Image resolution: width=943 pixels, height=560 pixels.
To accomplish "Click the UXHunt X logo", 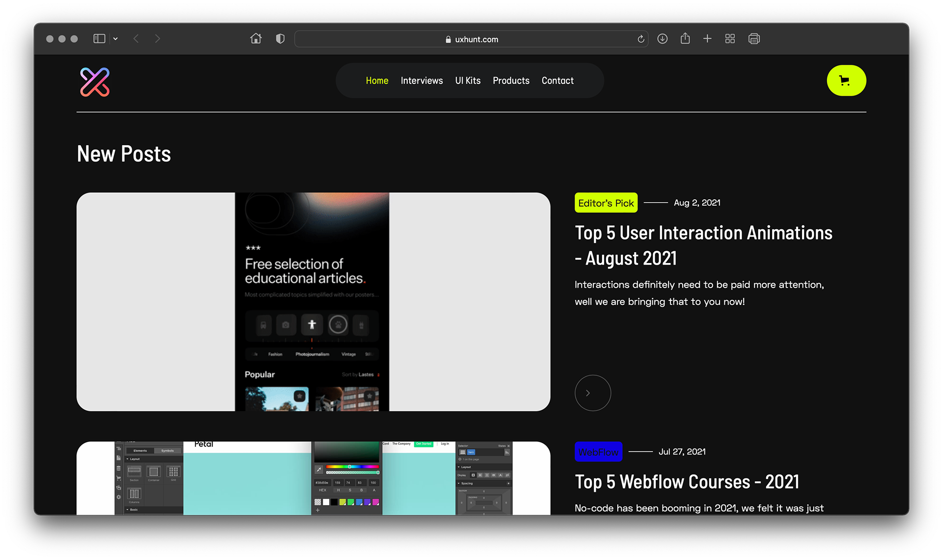I will tap(95, 82).
